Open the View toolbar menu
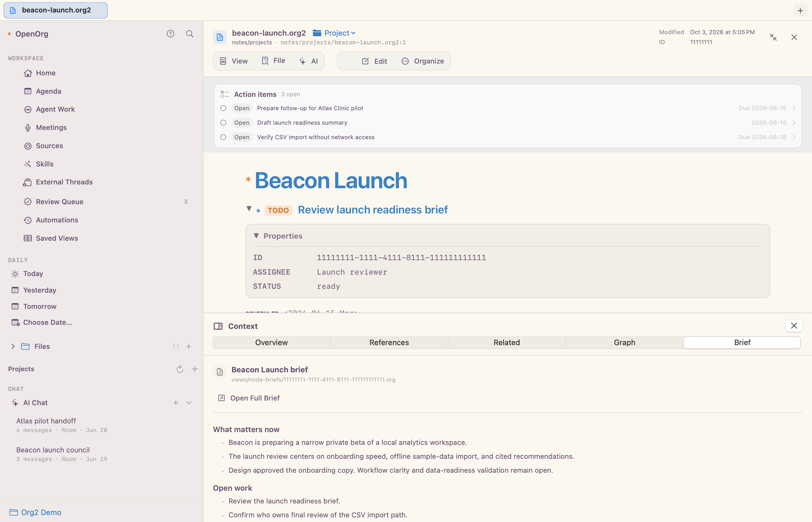This screenshot has width=812, height=522. pyautogui.click(x=234, y=61)
